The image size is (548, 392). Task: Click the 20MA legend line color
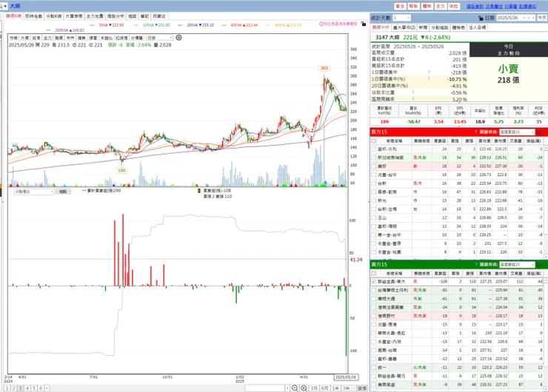click(x=180, y=25)
